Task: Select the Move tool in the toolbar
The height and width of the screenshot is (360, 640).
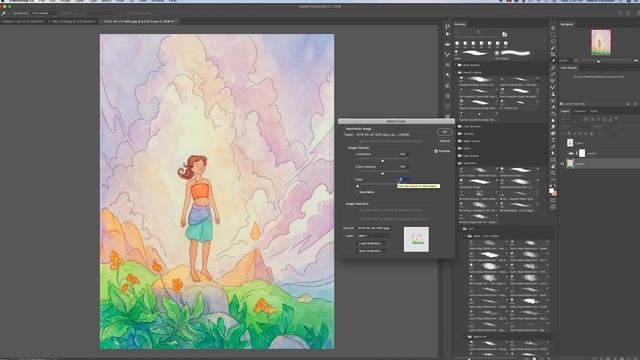Action: (x=553, y=28)
